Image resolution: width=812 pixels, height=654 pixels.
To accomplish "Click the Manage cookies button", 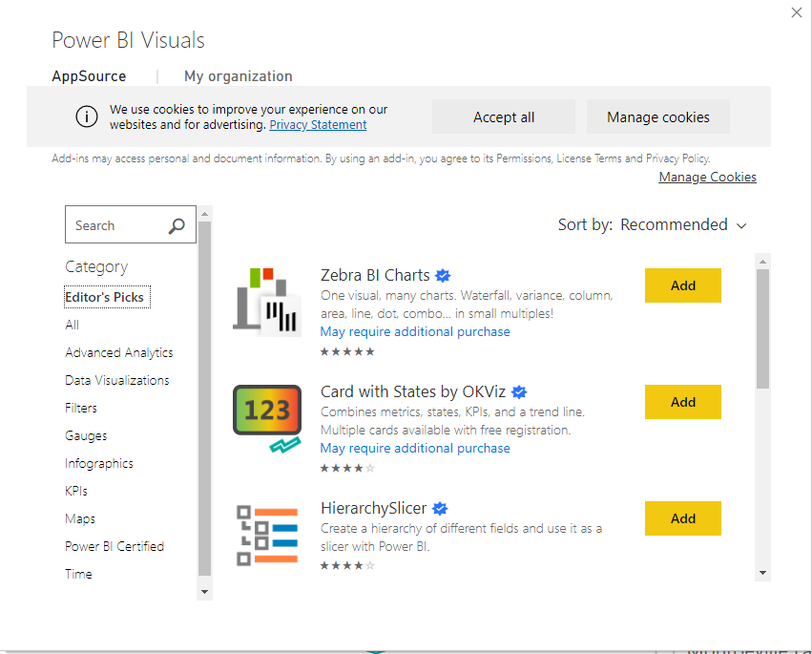I will click(x=658, y=116).
